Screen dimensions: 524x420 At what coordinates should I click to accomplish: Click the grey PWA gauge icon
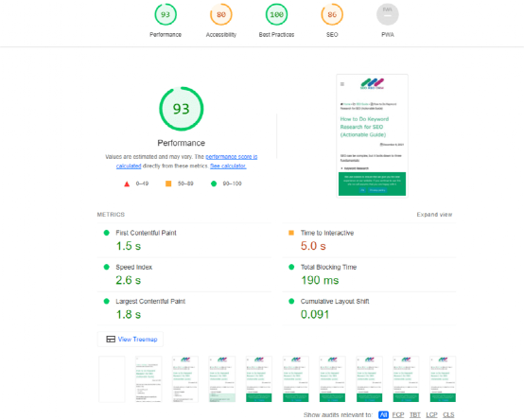pyautogui.click(x=387, y=14)
